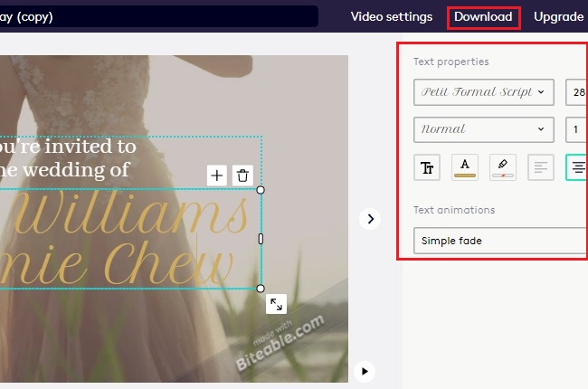Click the resize arrows icon below text box

coord(277,304)
